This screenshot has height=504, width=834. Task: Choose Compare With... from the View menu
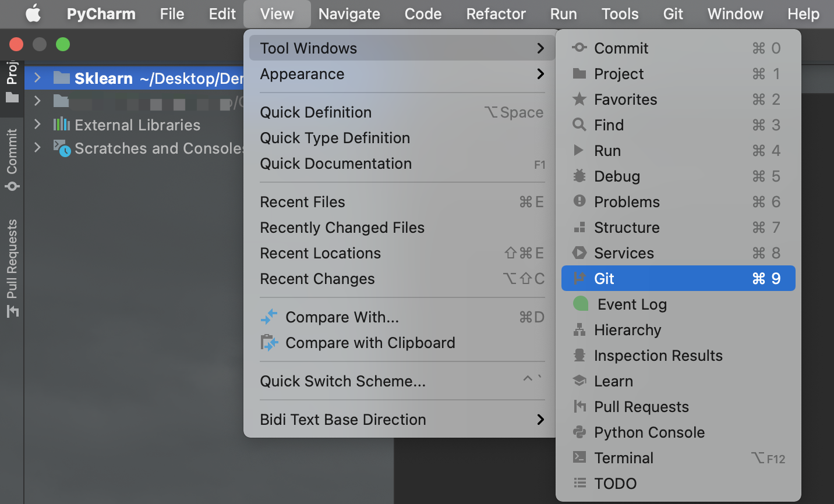[x=342, y=317]
